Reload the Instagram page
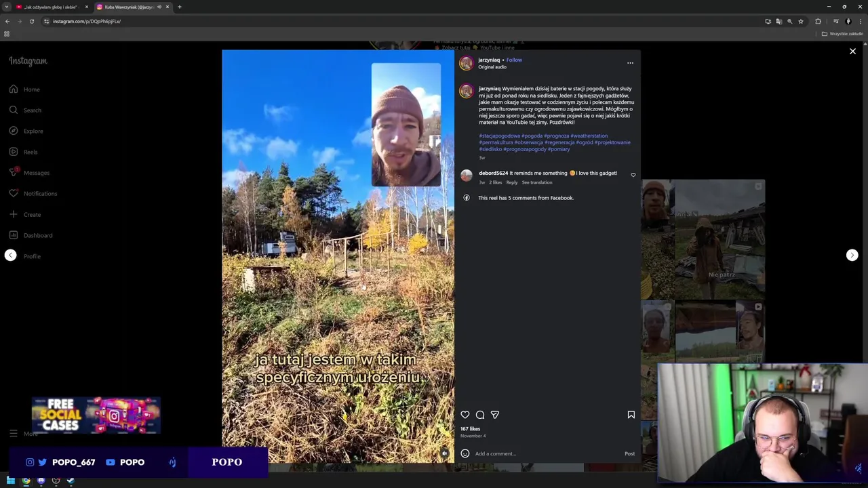Screen dimensions: 868x488 (x=31, y=21)
